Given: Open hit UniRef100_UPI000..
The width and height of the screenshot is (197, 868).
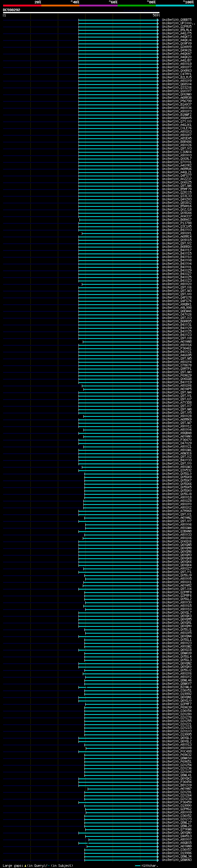Looking at the screenshot, I should (179, 23).
